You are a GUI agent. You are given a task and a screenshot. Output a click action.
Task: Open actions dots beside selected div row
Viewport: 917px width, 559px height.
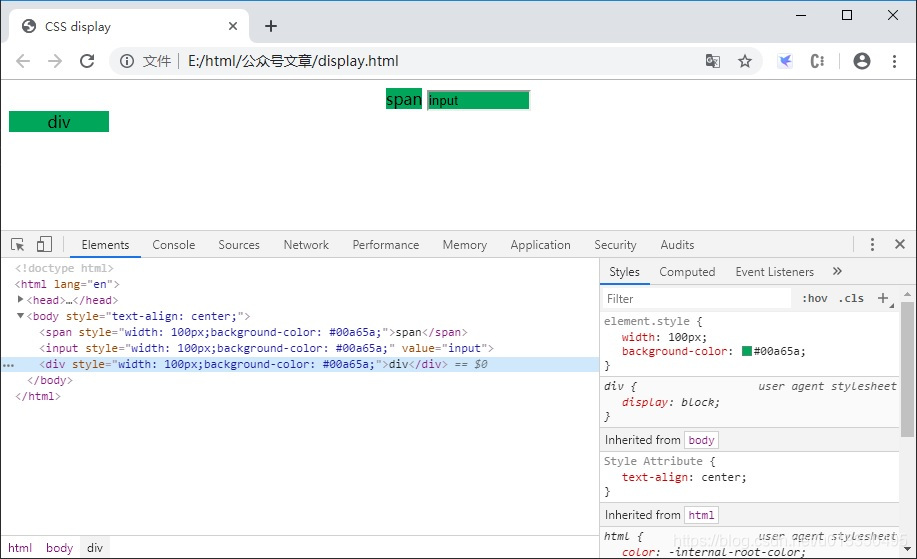8,365
